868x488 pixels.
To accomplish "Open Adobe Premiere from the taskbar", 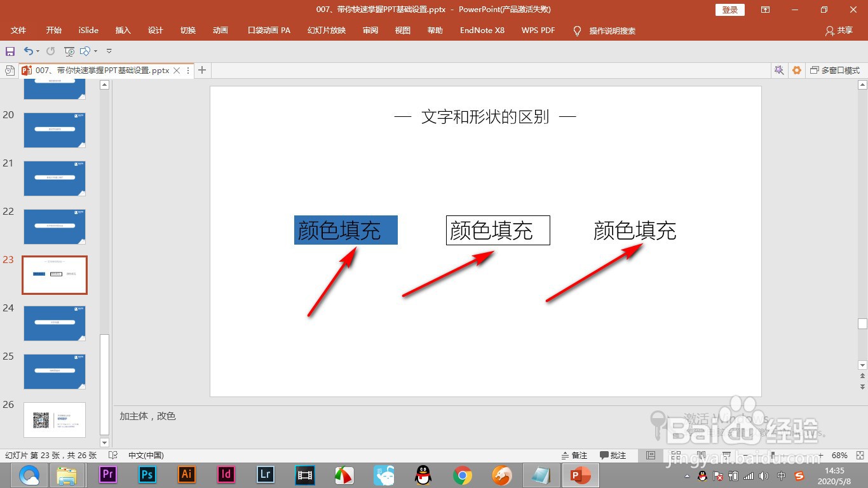I will (x=107, y=475).
